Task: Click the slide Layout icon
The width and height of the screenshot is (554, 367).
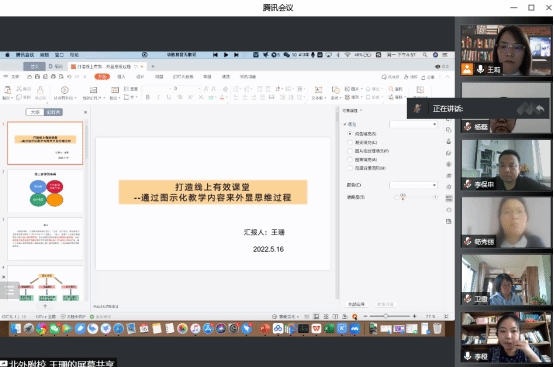Action: pyautogui.click(x=115, y=90)
